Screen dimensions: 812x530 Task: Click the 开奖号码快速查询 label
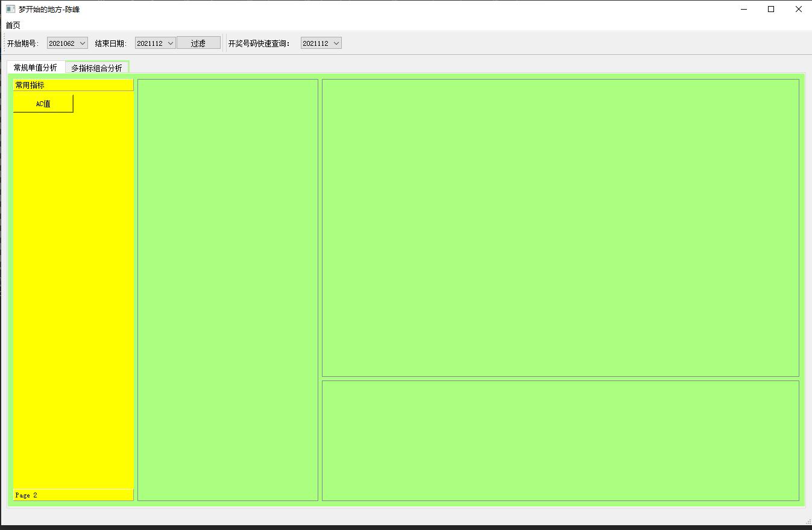click(259, 43)
